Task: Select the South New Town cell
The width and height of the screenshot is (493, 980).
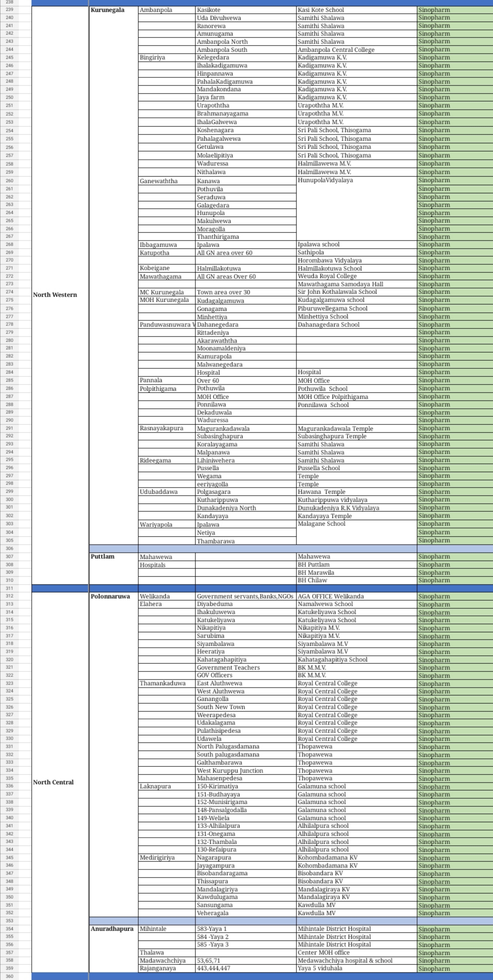Action: [x=246, y=707]
